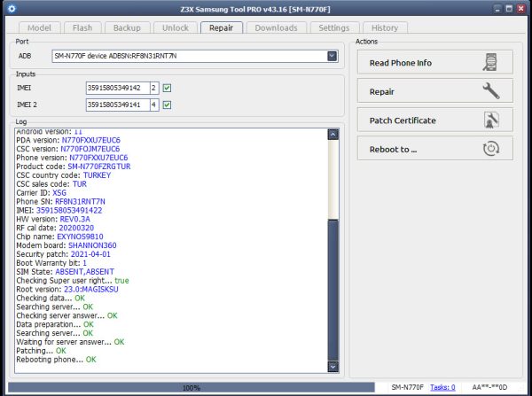Screen dimensions: 532x396
Task: Click the SM-N770F status bar label
Action: click(x=408, y=387)
